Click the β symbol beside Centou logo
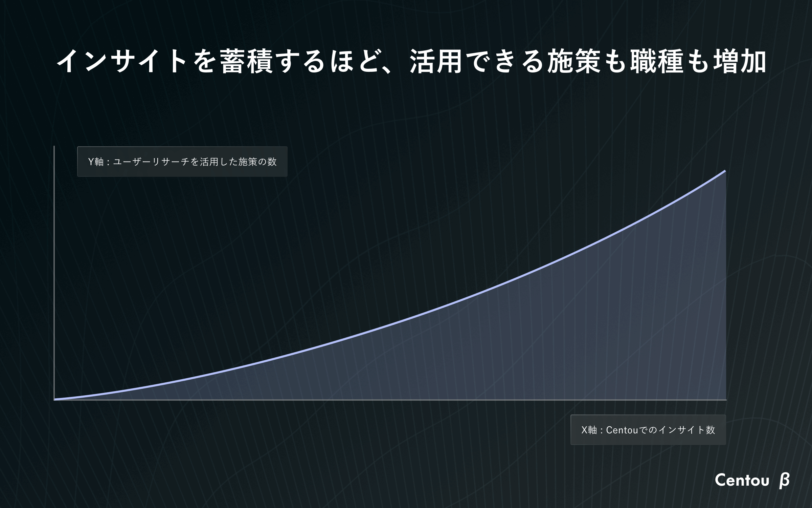 tap(784, 481)
